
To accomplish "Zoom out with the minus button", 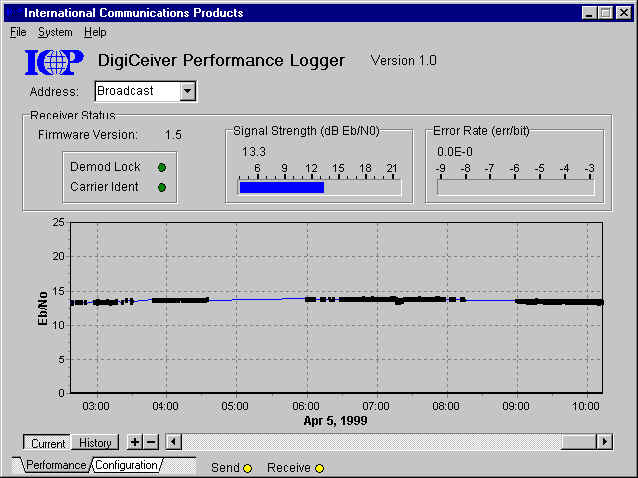I will pyautogui.click(x=151, y=442).
